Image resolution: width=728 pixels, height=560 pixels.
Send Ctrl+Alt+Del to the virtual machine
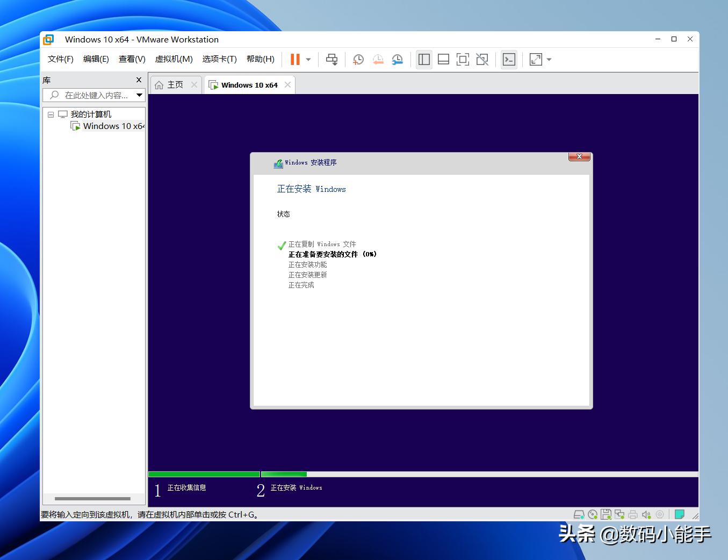[x=331, y=59]
